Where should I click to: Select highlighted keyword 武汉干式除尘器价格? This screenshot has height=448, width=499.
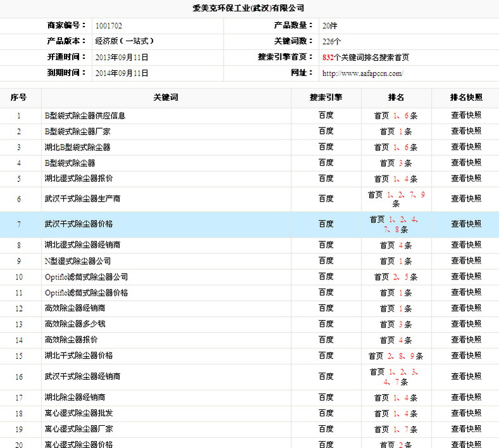tap(79, 224)
